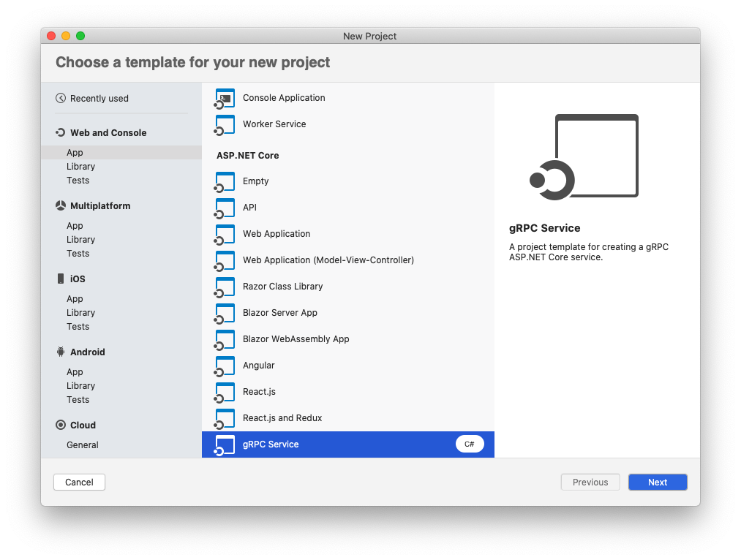The image size is (741, 560).
Task: Choose Blazor WebAssembly App template
Action: pos(296,339)
